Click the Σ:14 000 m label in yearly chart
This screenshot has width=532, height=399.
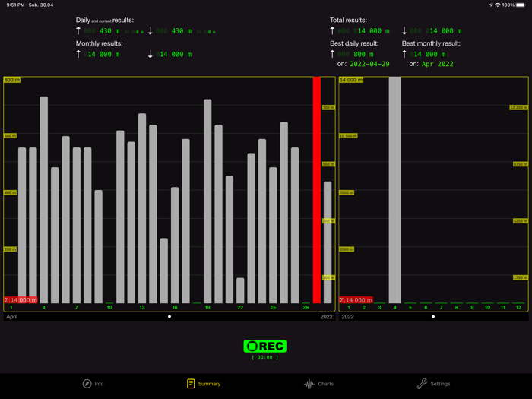pos(356,300)
